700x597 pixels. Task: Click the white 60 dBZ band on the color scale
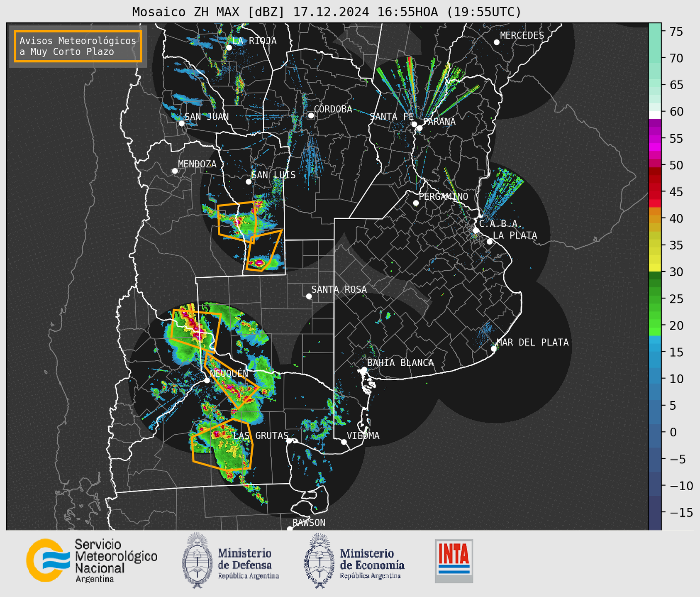pyautogui.click(x=655, y=115)
